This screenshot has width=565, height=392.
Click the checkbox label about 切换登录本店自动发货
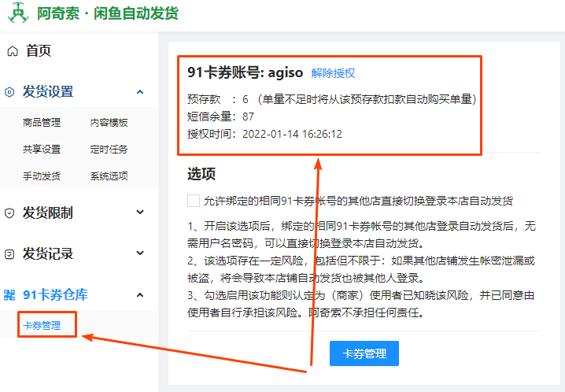click(358, 201)
